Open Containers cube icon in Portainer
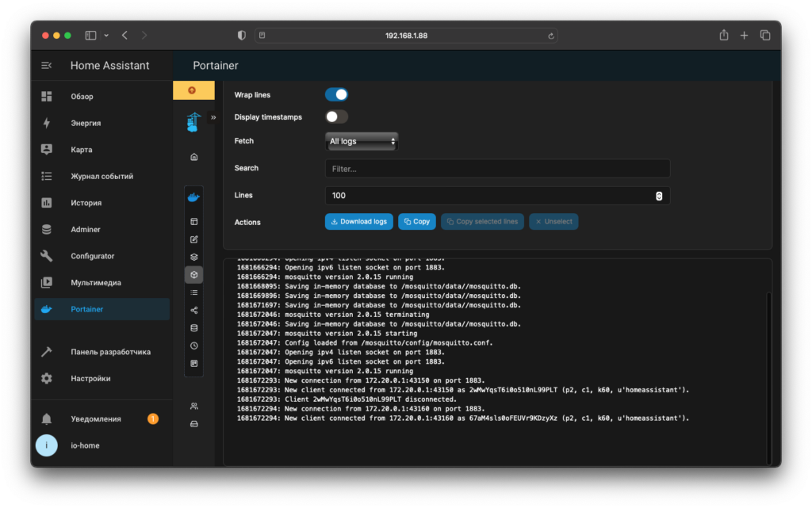Image resolution: width=812 pixels, height=508 pixels. [x=194, y=275]
